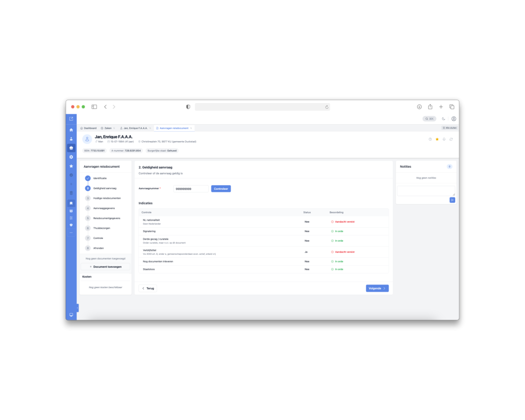The image size is (525, 420).
Task: Click the refresh icon in person header
Action: click(x=451, y=139)
